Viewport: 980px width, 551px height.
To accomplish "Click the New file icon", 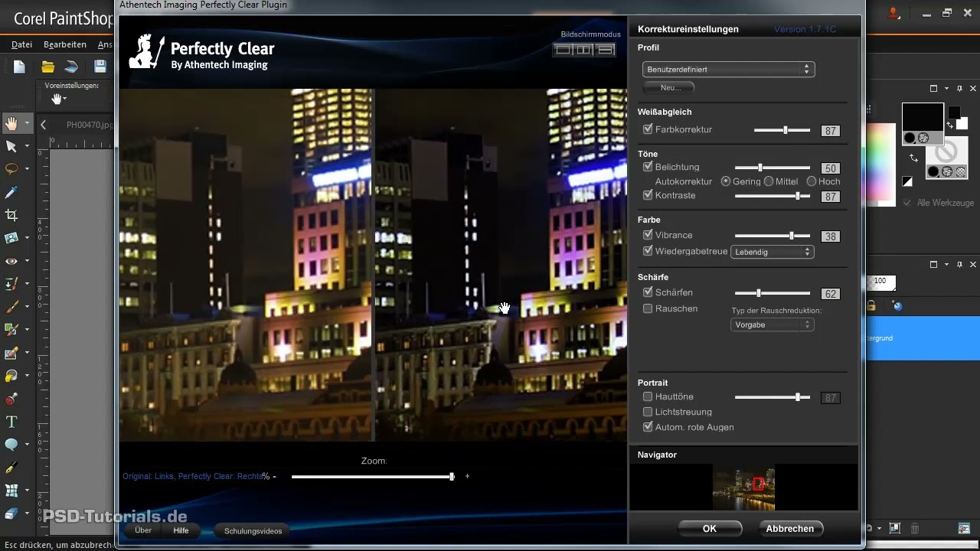I will pyautogui.click(x=19, y=67).
